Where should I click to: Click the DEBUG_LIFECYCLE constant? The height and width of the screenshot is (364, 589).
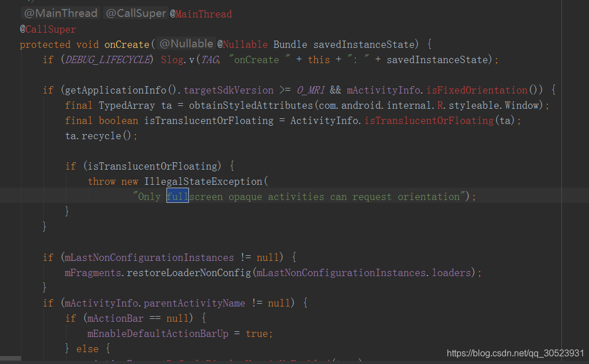[x=107, y=60]
